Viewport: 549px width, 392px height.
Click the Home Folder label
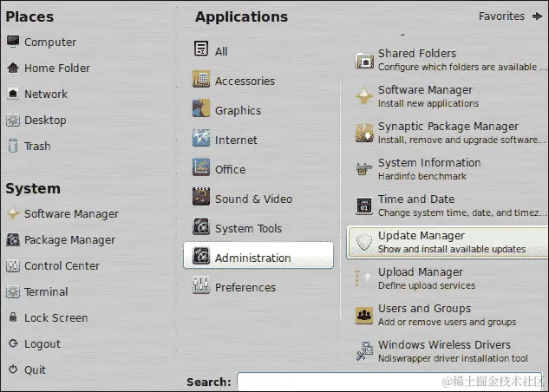click(57, 68)
